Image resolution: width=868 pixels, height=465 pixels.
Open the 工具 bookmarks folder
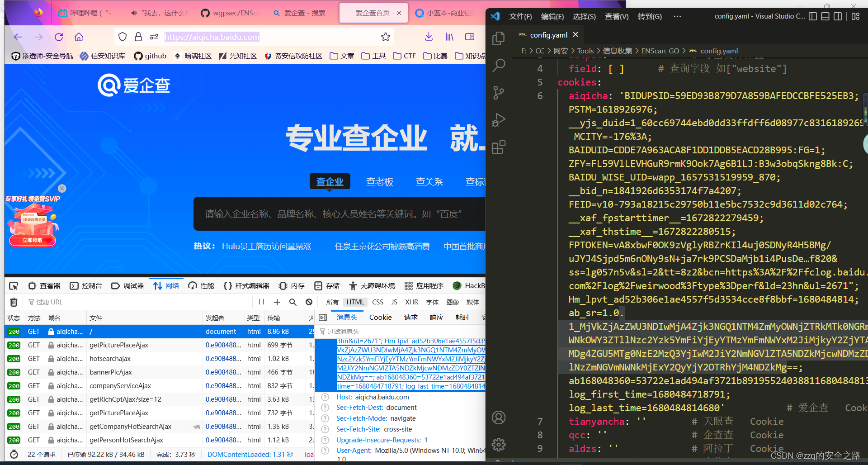pyautogui.click(x=373, y=56)
